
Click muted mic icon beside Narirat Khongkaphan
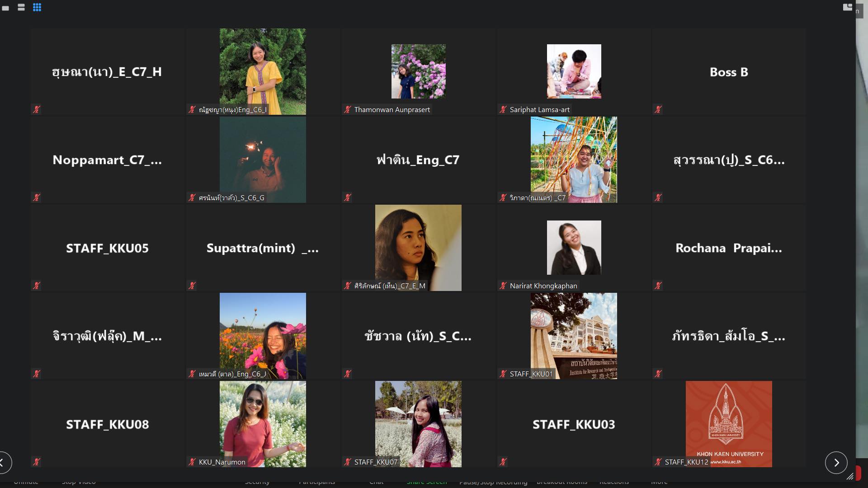(503, 286)
